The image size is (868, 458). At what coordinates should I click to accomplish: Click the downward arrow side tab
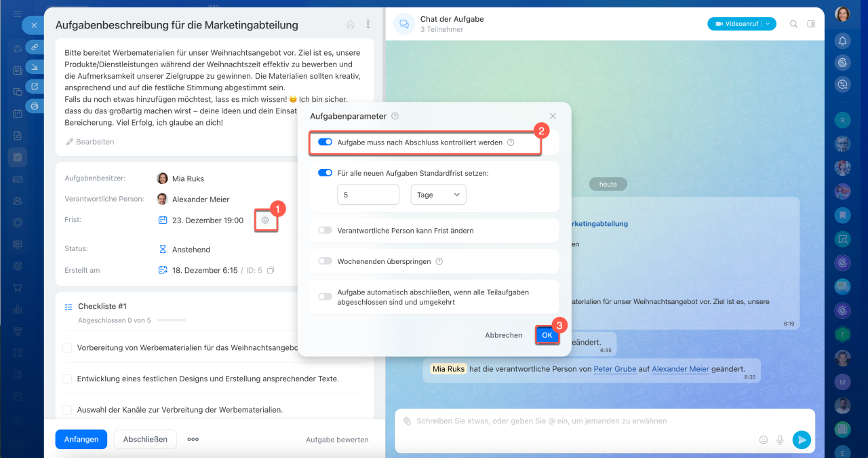point(35,66)
